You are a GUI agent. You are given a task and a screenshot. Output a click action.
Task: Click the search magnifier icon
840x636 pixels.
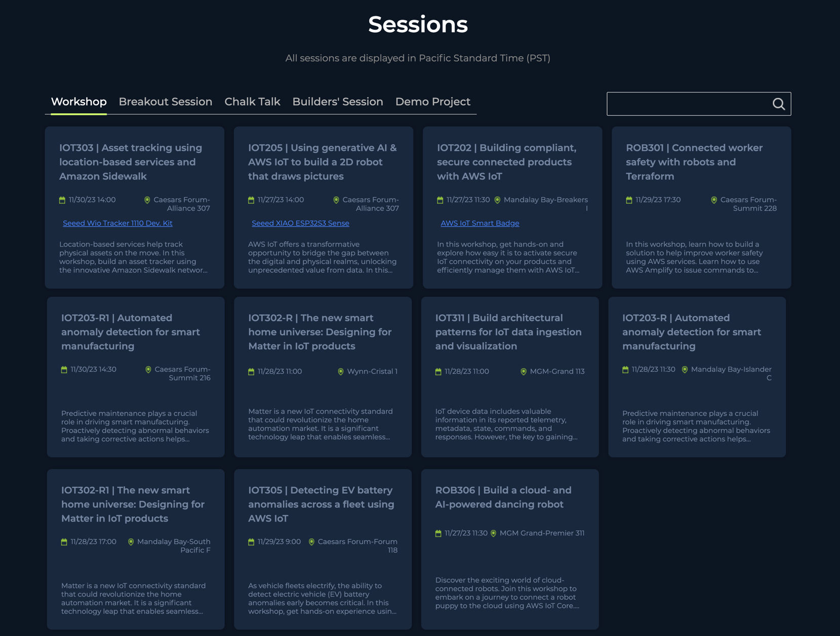[x=778, y=104]
